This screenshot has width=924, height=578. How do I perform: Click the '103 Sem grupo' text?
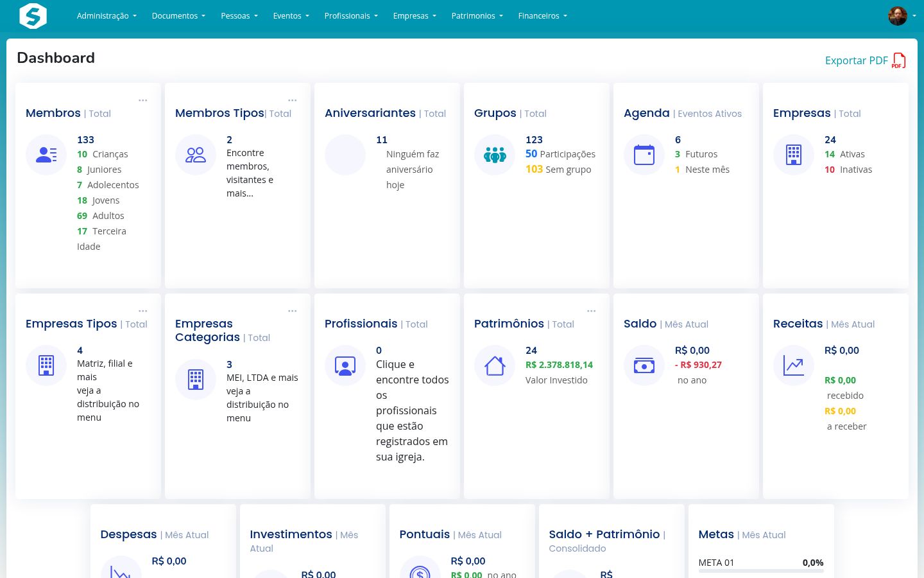tap(558, 170)
